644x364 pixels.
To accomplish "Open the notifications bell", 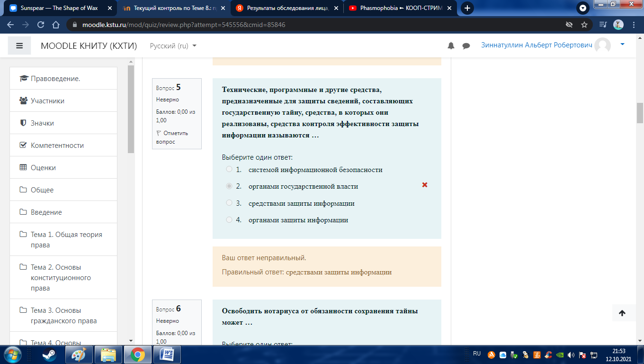I will 451,46.
